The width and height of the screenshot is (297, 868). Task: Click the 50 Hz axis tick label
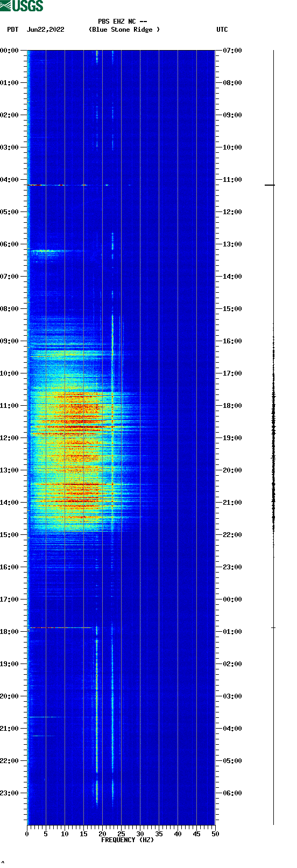(215, 834)
